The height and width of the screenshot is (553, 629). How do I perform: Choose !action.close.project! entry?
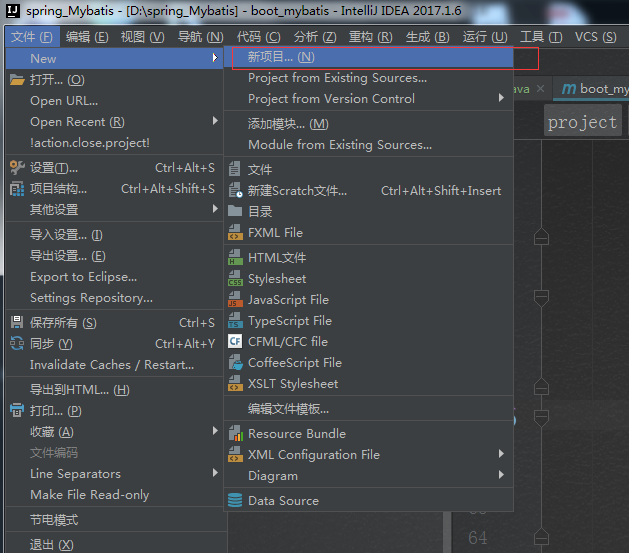click(114, 143)
